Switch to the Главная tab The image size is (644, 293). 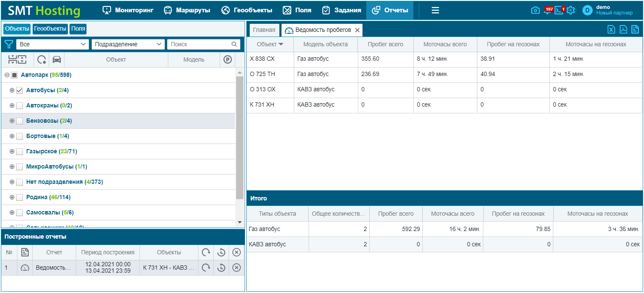coord(264,30)
